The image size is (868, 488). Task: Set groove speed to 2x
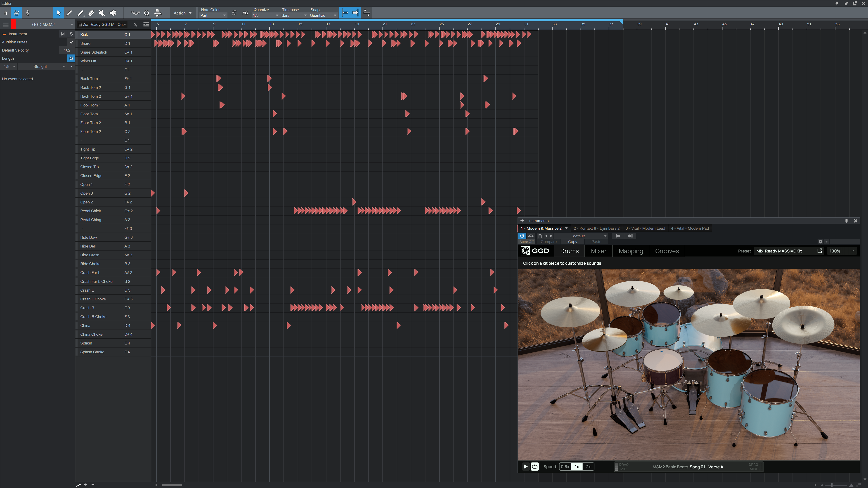(x=588, y=467)
